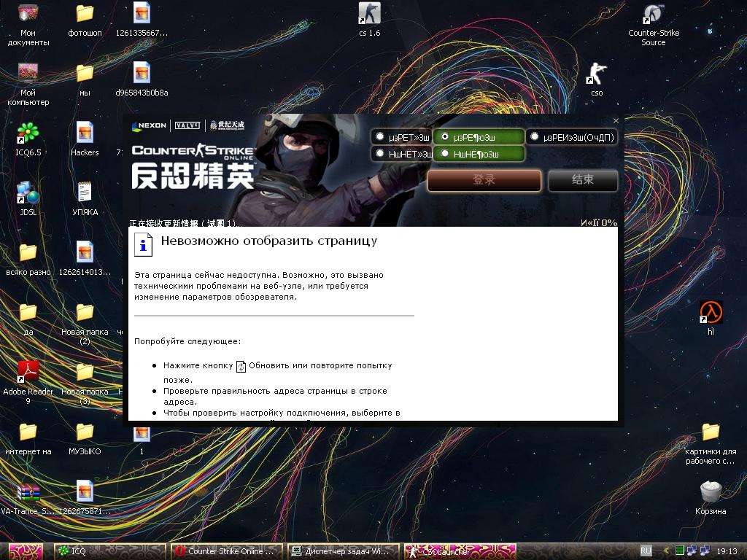Open the Корзина recycle bin
This screenshot has width=747, height=560.
(711, 491)
